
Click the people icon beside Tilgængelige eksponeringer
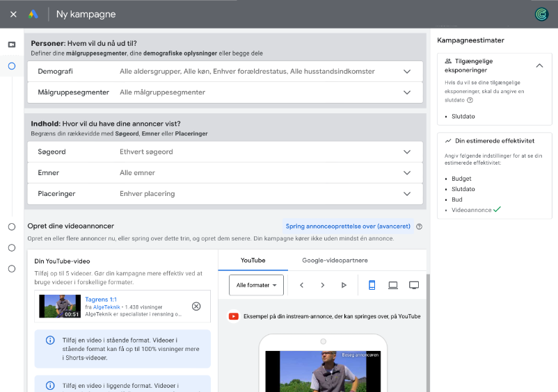pyautogui.click(x=448, y=61)
